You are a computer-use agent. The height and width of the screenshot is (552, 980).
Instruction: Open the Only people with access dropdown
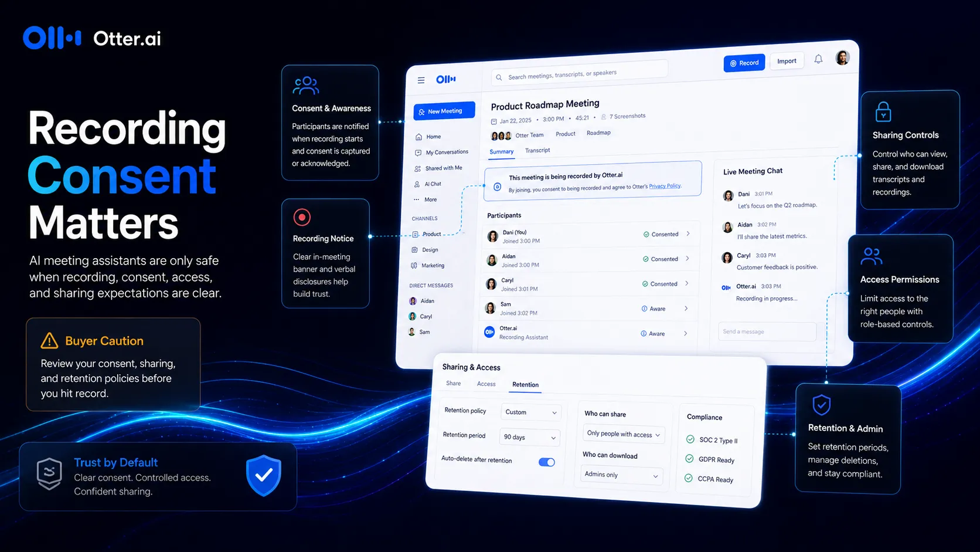(x=624, y=434)
